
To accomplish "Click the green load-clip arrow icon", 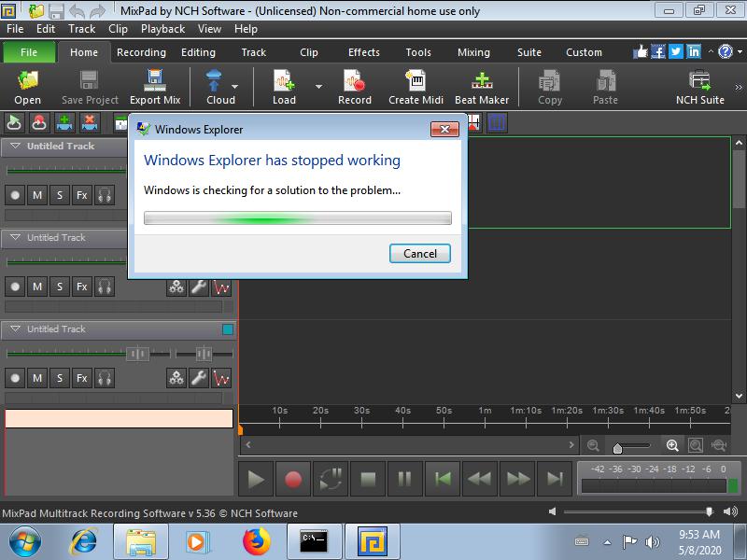I will [x=14, y=122].
